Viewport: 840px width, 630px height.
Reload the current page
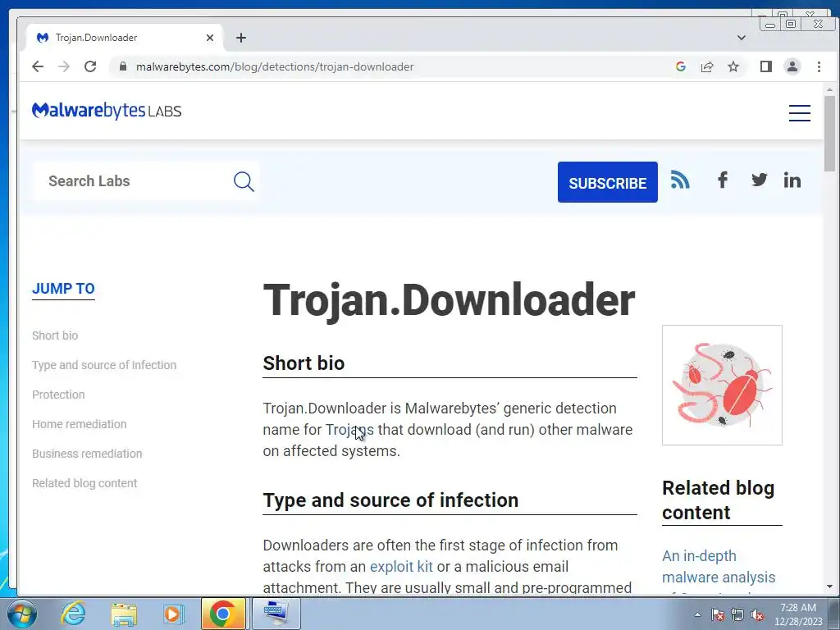(90, 66)
